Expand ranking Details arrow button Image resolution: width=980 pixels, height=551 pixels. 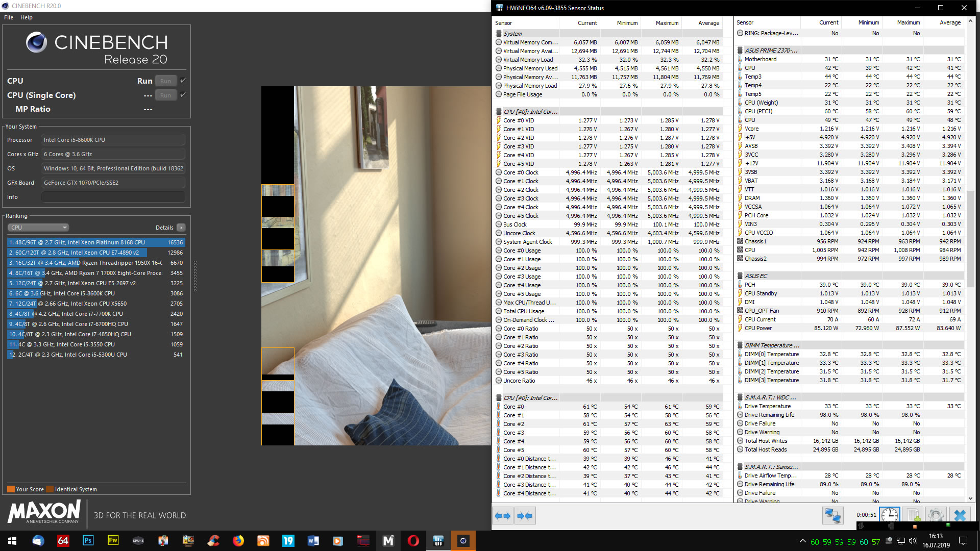181,228
